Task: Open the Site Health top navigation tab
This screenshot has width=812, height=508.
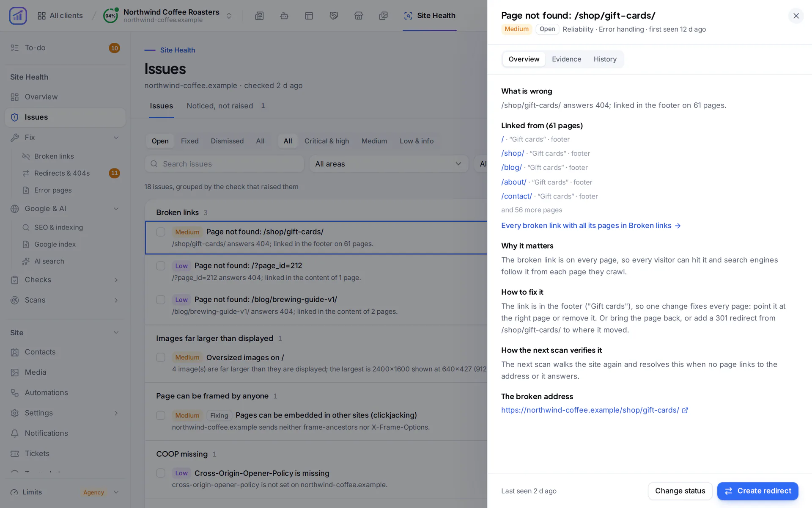Action: point(429,16)
